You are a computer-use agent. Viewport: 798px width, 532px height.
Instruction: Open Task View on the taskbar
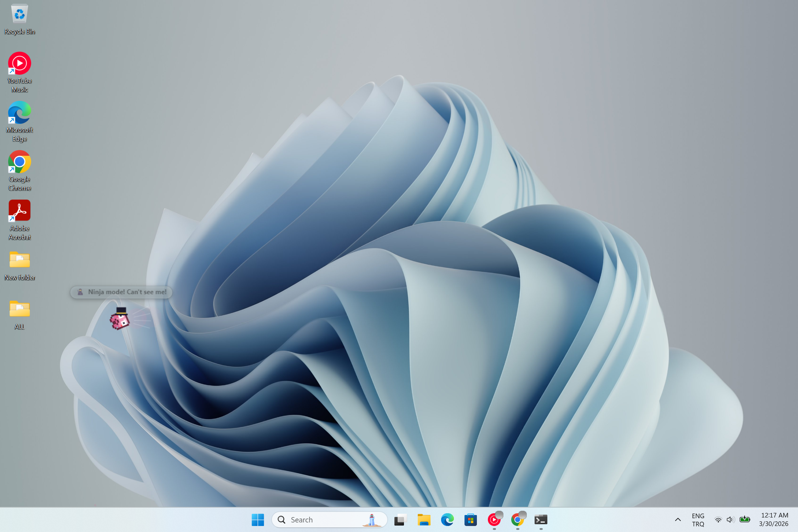(x=400, y=520)
